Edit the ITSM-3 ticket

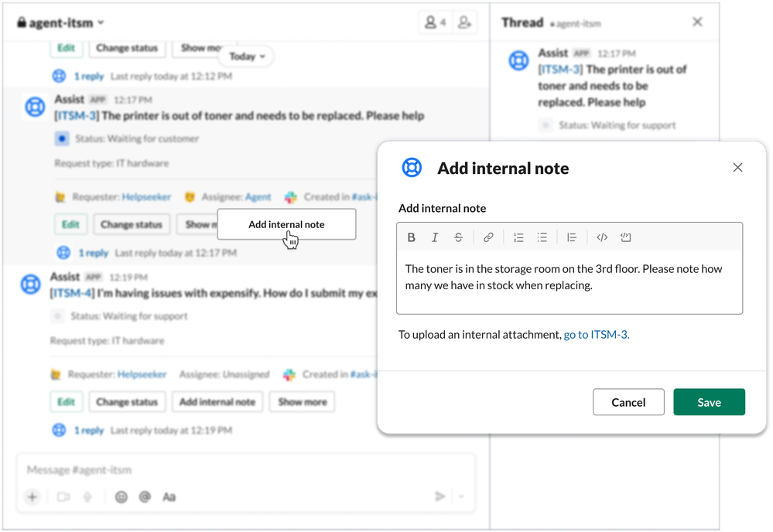pyautogui.click(x=70, y=224)
